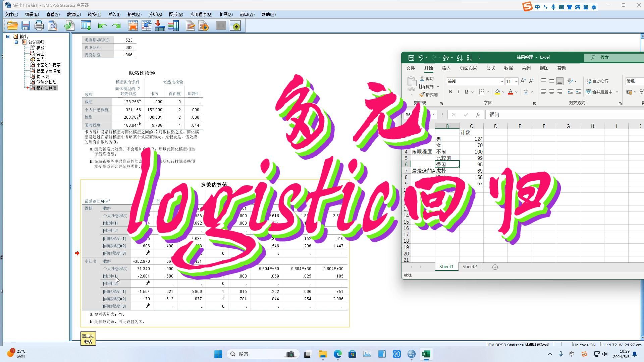The height and width of the screenshot is (362, 644).
Task: Open the Variables info icon in SPSS toolbar
Action: click(x=173, y=26)
